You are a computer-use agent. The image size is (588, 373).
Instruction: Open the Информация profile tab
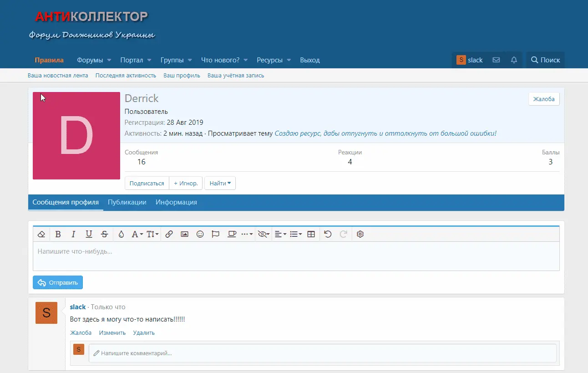(x=176, y=202)
